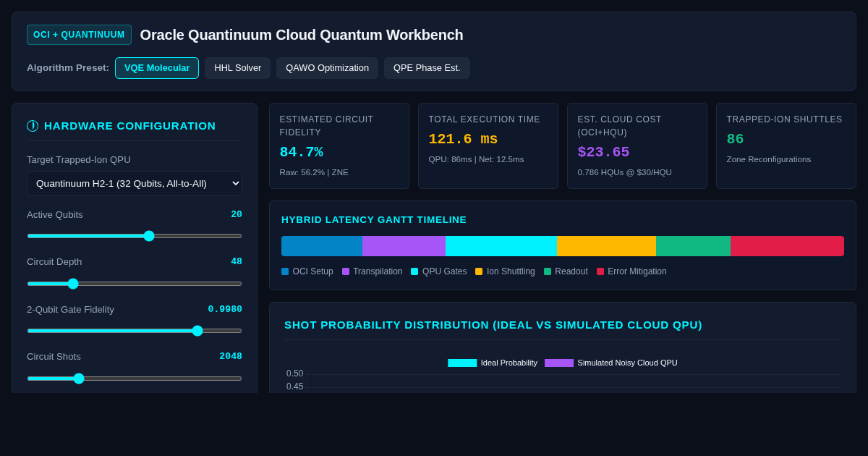Click the Readout legend swatch
Viewport: 868px width, 456px height.
pyautogui.click(x=548, y=271)
